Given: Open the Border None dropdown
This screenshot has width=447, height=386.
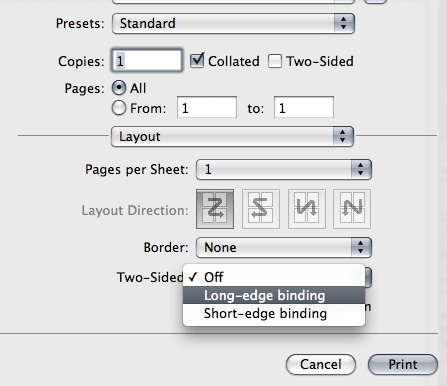Looking at the screenshot, I should (x=284, y=247).
